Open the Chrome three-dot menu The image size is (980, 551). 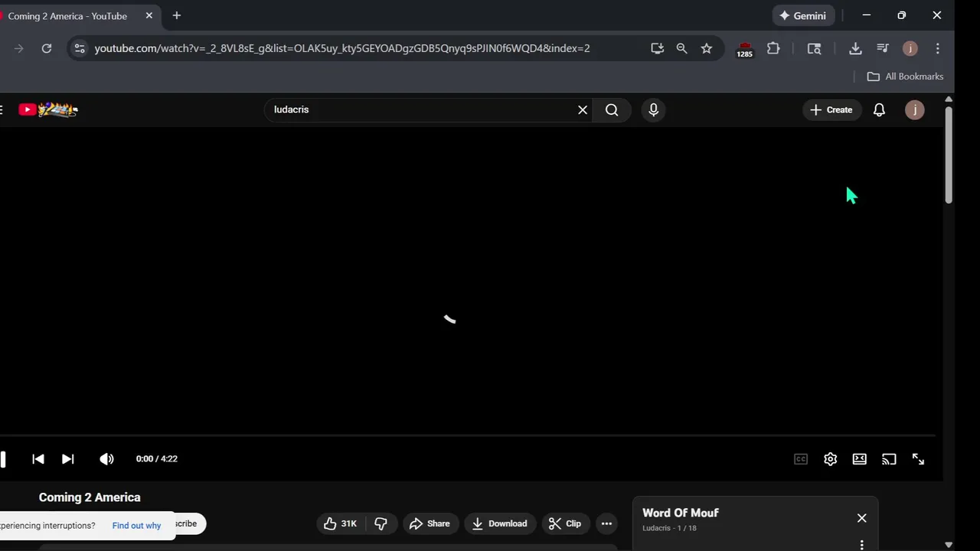(938, 48)
